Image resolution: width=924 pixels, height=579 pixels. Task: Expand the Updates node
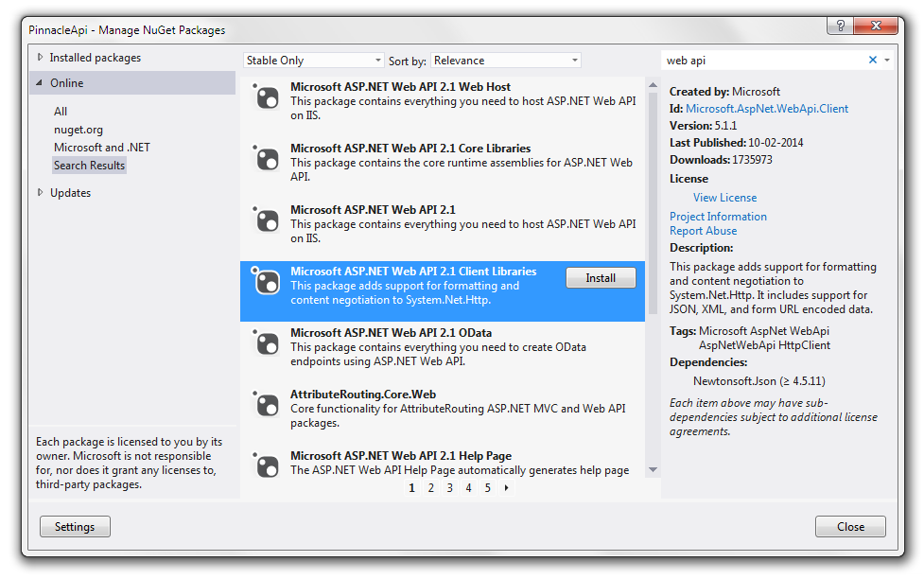[x=40, y=192]
